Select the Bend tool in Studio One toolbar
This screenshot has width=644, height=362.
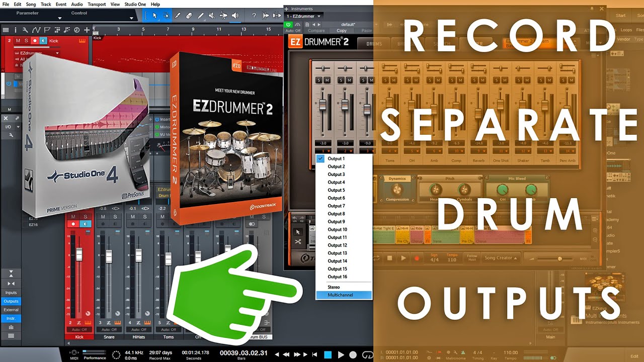coord(224,16)
